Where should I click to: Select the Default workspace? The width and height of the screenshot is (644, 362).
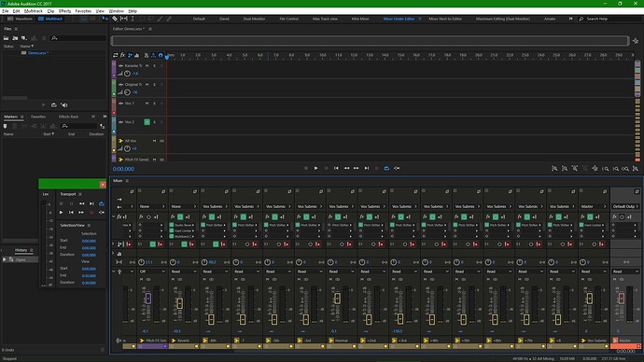[199, 19]
